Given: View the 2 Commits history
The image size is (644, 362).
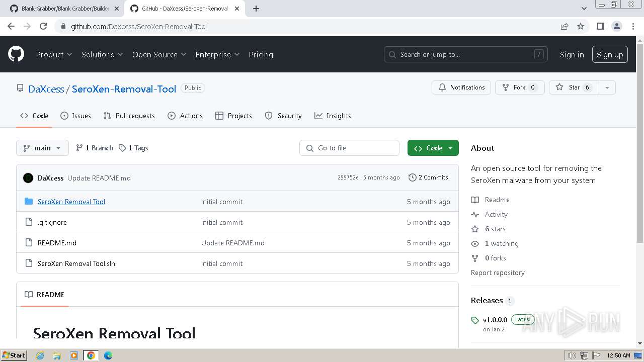Looking at the screenshot, I should point(428,177).
